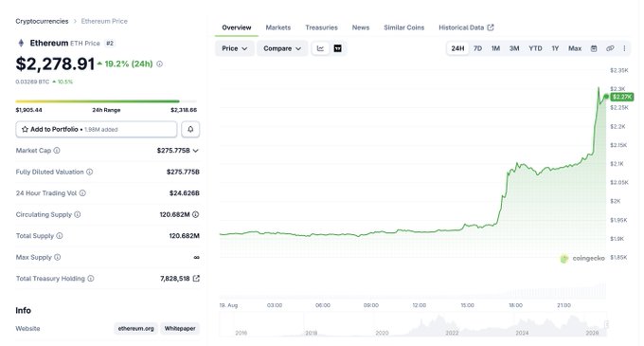Click the $2.27K current price marker
The width and height of the screenshot is (644, 346).
coord(622,97)
